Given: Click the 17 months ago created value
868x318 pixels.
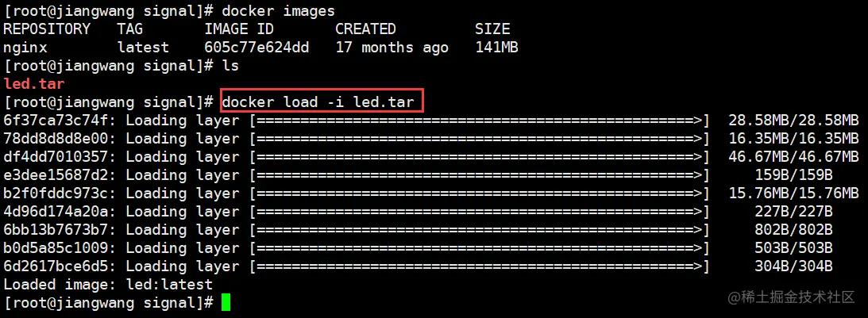Looking at the screenshot, I should (x=392, y=48).
